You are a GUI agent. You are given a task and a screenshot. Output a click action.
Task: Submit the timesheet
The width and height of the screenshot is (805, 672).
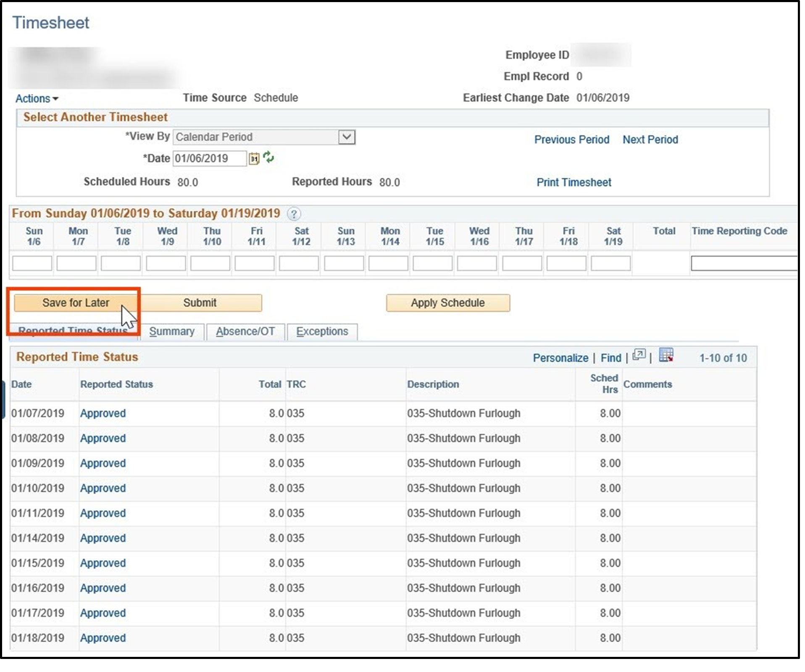pos(200,303)
